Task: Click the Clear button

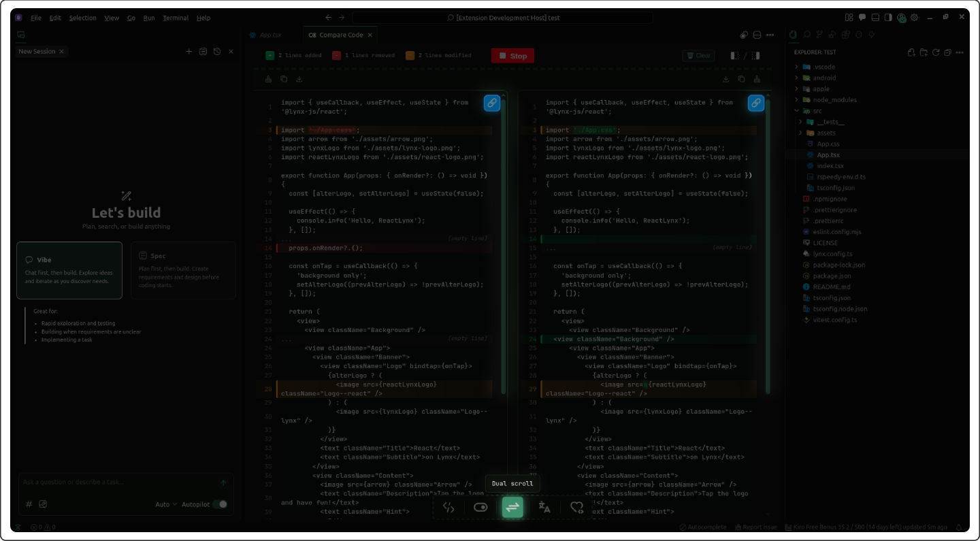Action: point(698,56)
